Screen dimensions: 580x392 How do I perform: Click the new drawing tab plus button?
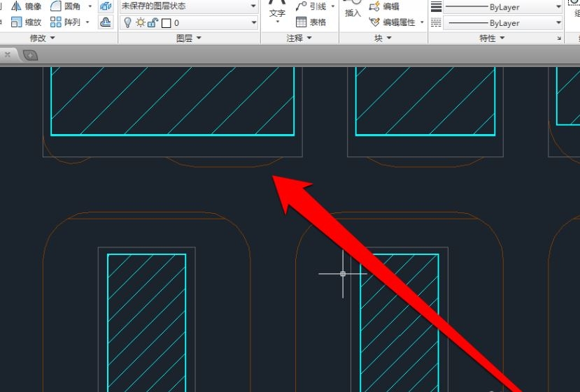[30, 55]
